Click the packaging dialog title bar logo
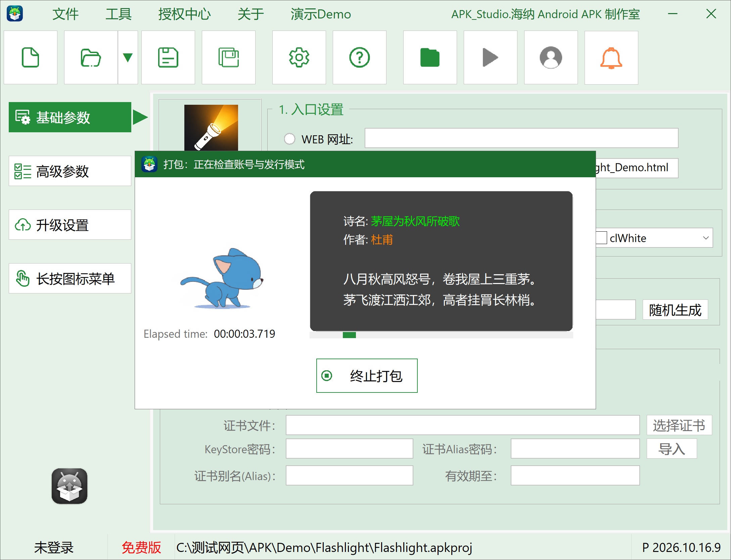Image resolution: width=731 pixels, height=560 pixels. (x=149, y=164)
